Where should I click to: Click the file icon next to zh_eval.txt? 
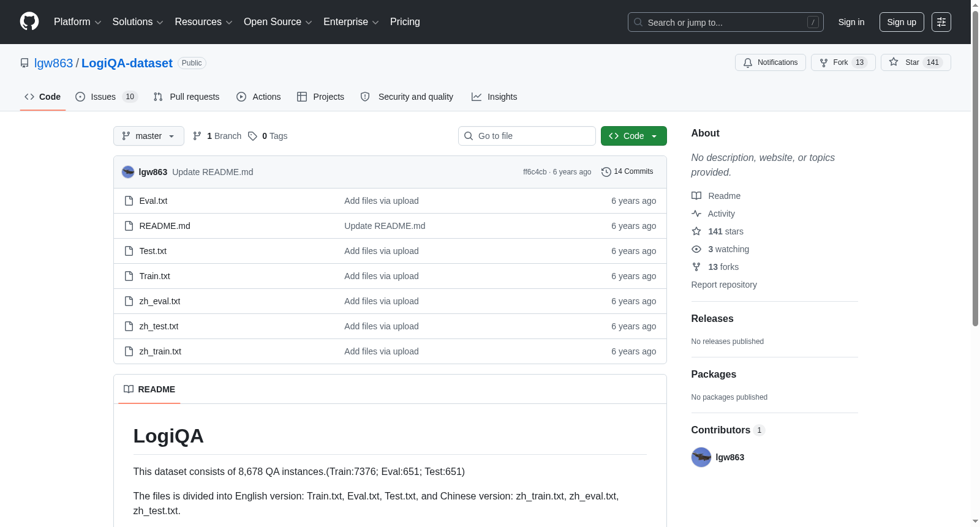coord(129,301)
